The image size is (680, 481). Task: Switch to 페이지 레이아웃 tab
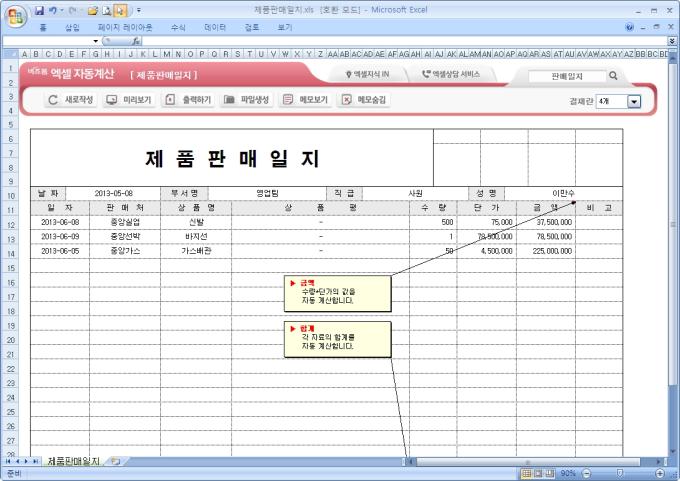[x=125, y=27]
